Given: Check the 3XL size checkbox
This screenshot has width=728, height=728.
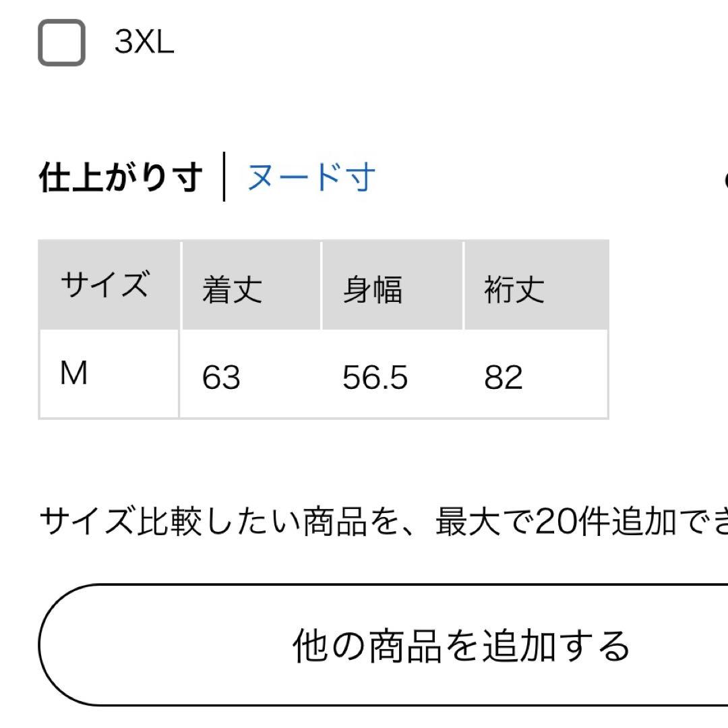Looking at the screenshot, I should pos(61,44).
